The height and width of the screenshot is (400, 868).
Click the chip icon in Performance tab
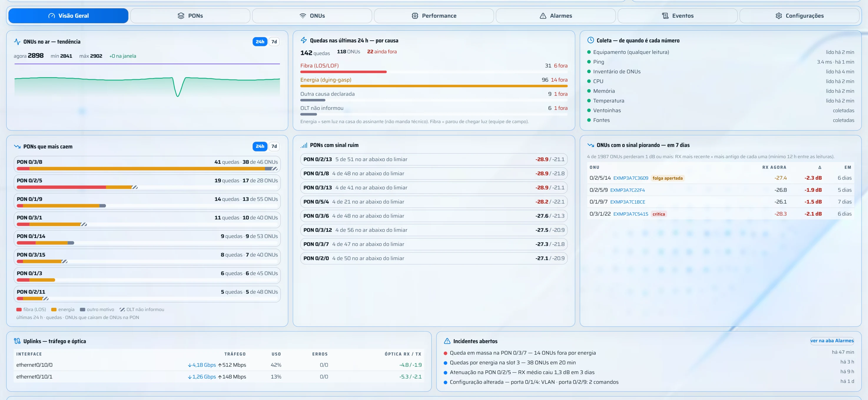[x=415, y=16]
